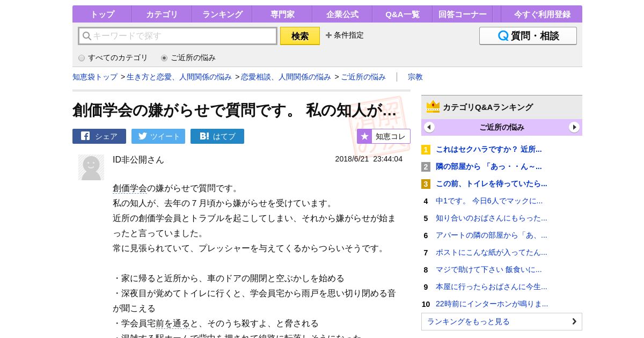Click ランキングをもっと見る link
Viewport: 644px width, 338px height.
(502, 321)
